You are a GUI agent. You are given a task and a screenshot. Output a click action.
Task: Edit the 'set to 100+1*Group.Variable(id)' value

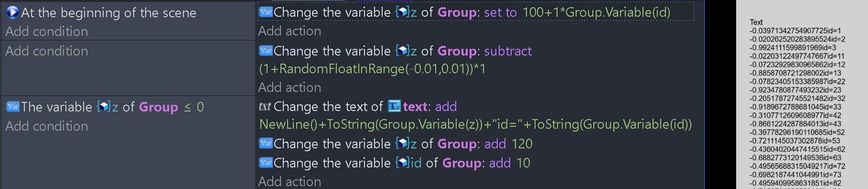[x=577, y=12]
